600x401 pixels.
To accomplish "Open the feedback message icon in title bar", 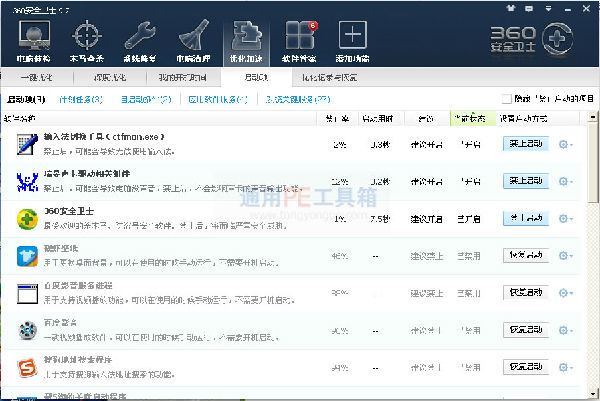I will (529, 8).
